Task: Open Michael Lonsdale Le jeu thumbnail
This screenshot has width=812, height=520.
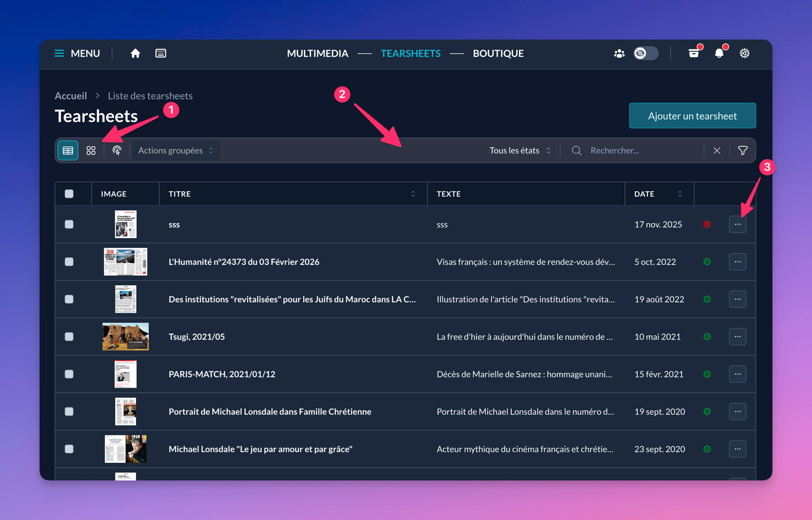Action: point(126,449)
